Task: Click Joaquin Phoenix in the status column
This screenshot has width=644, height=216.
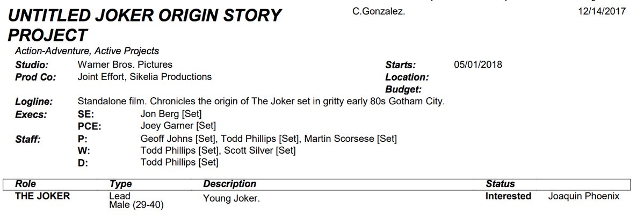Action: [x=584, y=196]
